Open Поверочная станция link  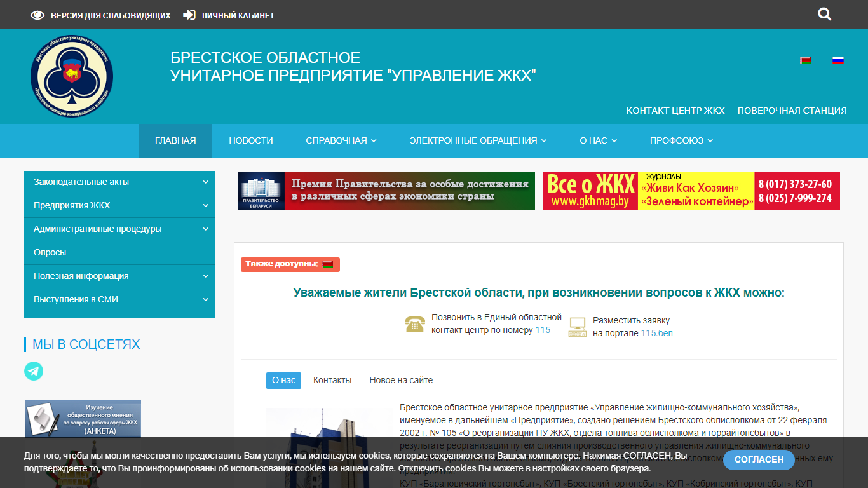[792, 111]
